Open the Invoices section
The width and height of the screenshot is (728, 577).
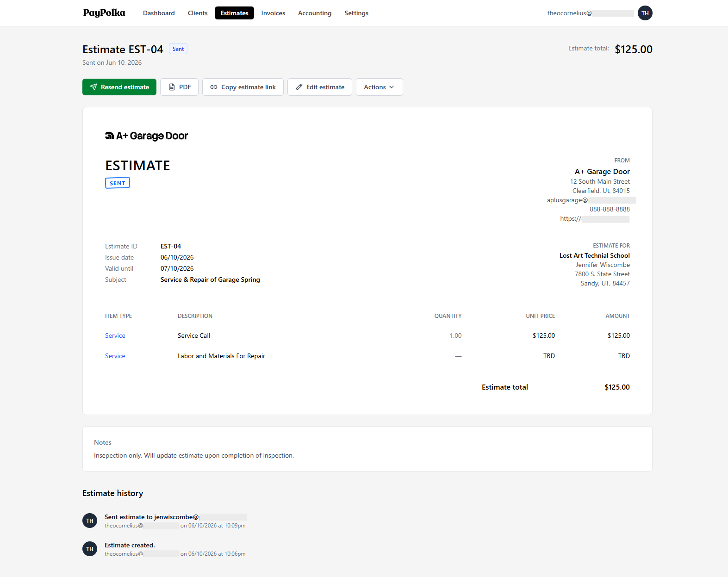tap(273, 13)
